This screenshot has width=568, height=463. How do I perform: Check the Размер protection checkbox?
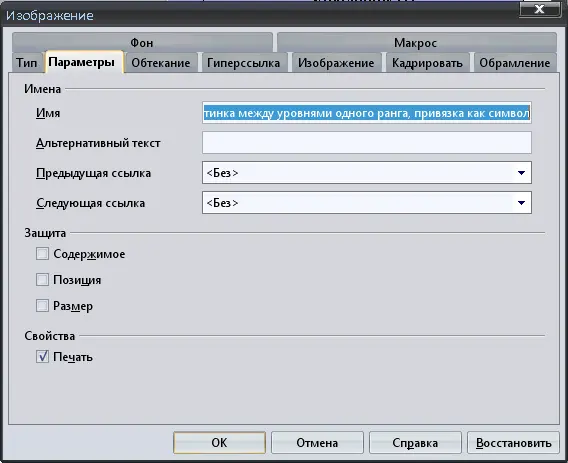(x=42, y=306)
